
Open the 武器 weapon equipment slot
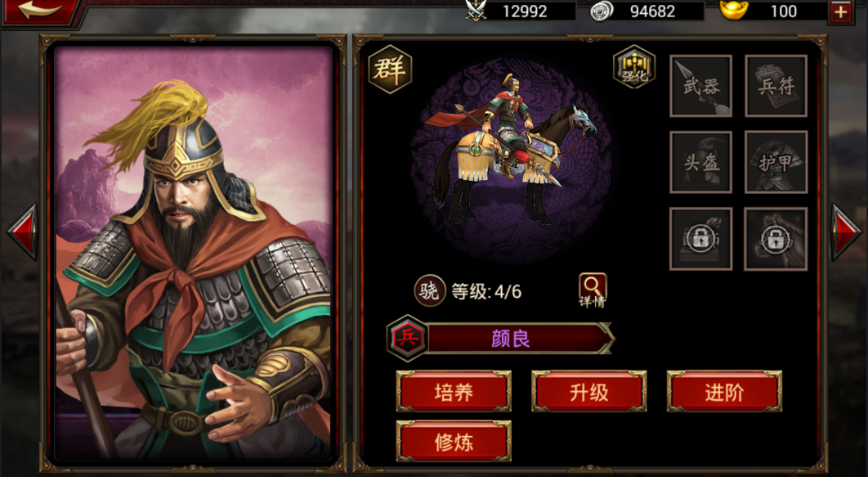click(x=700, y=86)
